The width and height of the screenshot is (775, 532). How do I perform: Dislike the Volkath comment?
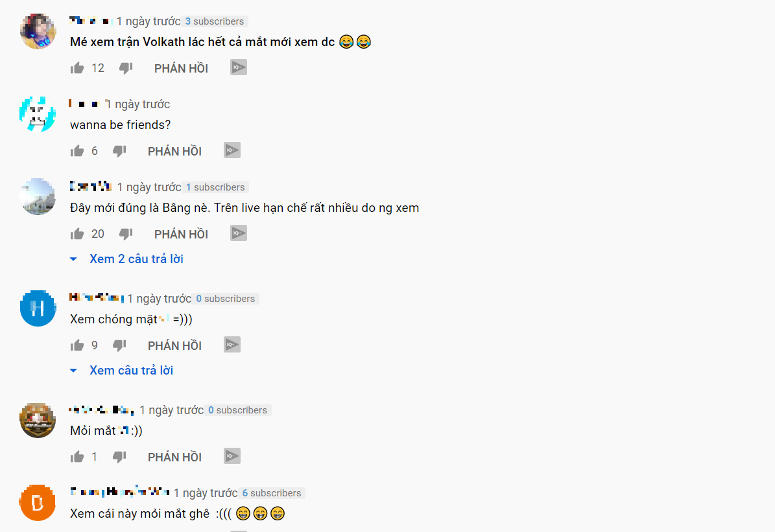(x=126, y=68)
